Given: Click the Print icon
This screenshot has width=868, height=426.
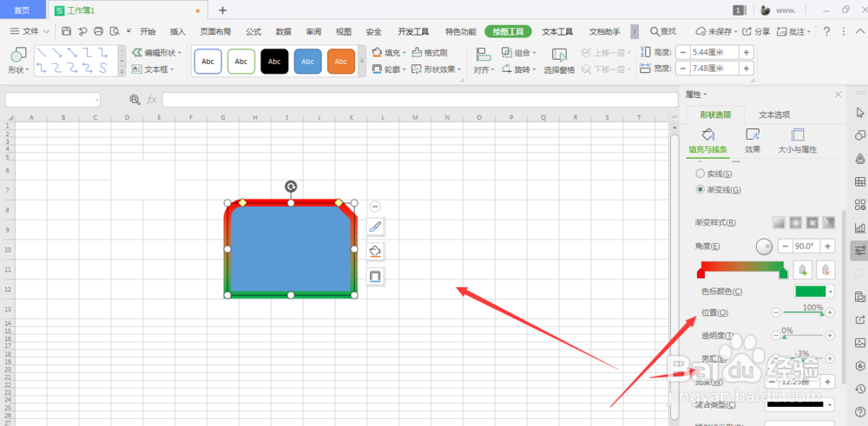Looking at the screenshot, I should coord(99,31).
